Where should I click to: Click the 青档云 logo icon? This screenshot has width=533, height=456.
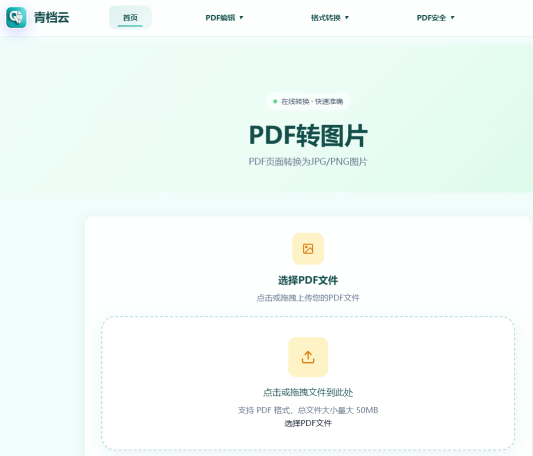click(x=16, y=17)
